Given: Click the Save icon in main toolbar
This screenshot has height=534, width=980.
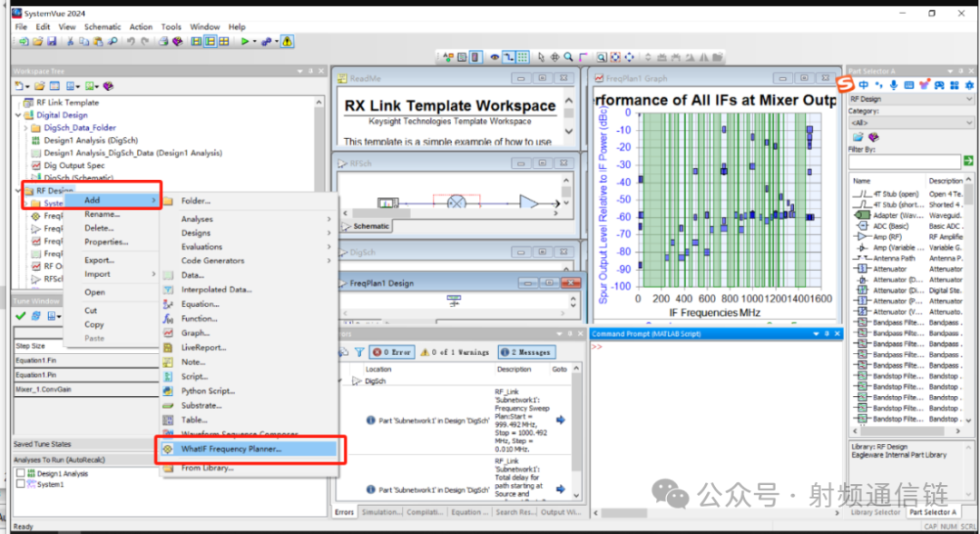Looking at the screenshot, I should [52, 41].
